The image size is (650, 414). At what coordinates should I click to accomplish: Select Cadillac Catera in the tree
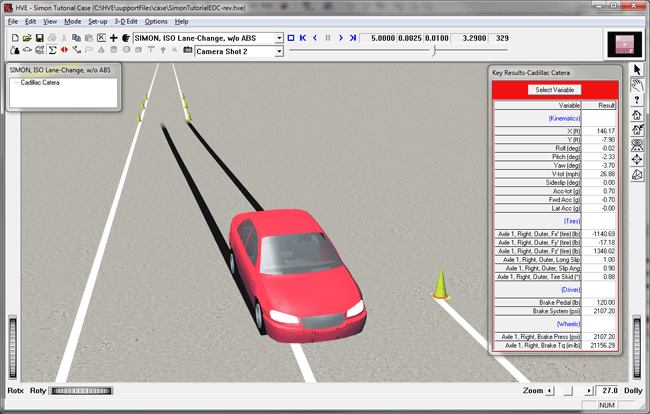pos(40,82)
